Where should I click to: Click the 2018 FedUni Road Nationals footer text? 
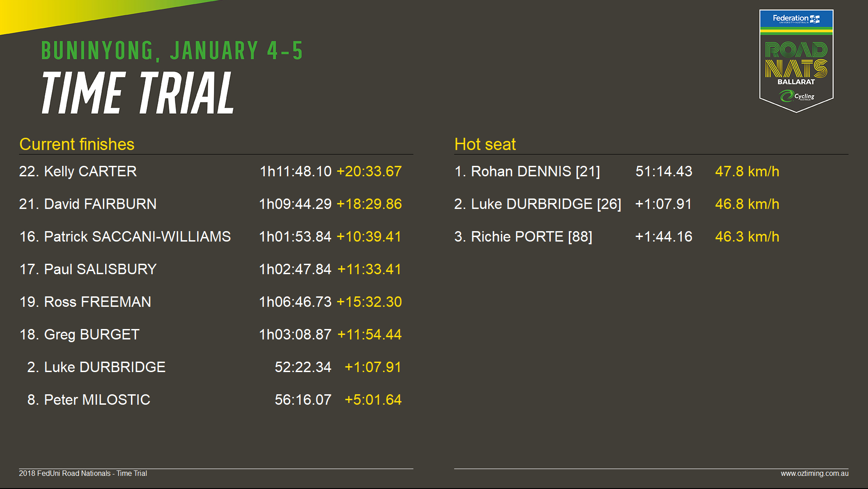tap(83, 473)
